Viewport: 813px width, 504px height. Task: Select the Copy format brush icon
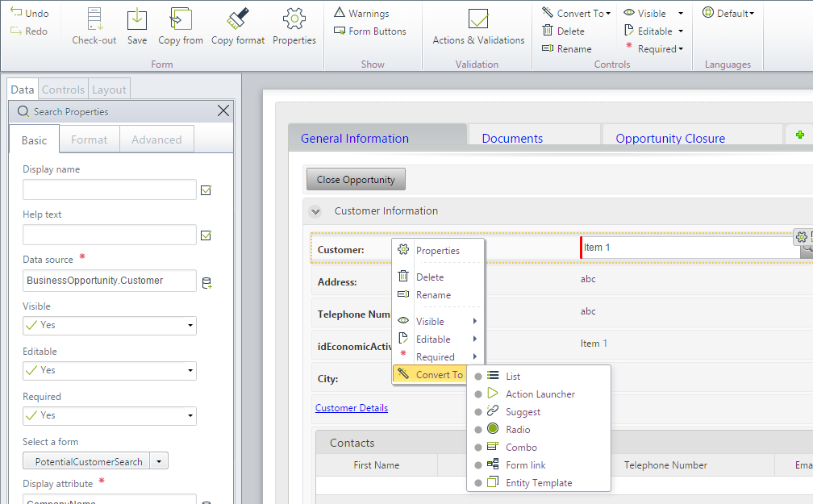[238, 19]
